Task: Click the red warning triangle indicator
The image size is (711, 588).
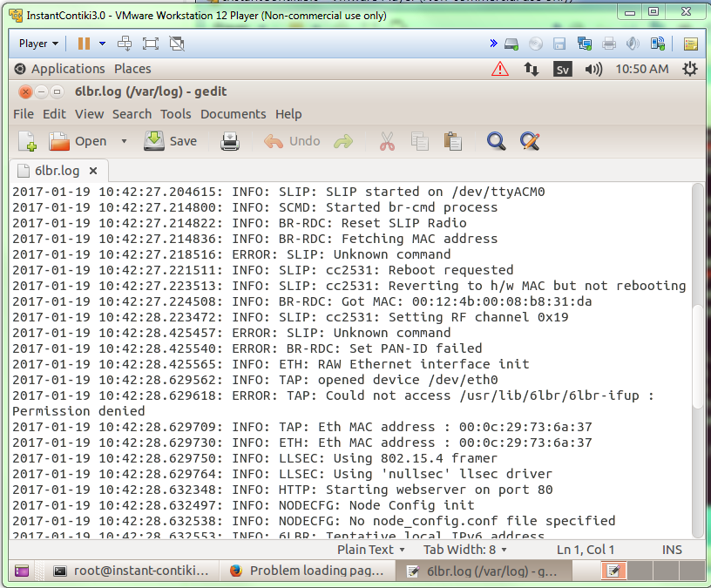Action: [499, 69]
